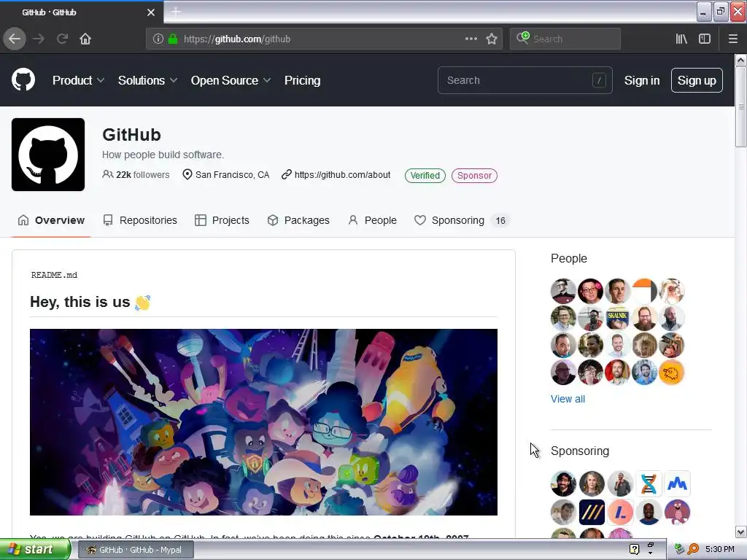
Task: Click the README.md file label
Action: click(x=54, y=275)
